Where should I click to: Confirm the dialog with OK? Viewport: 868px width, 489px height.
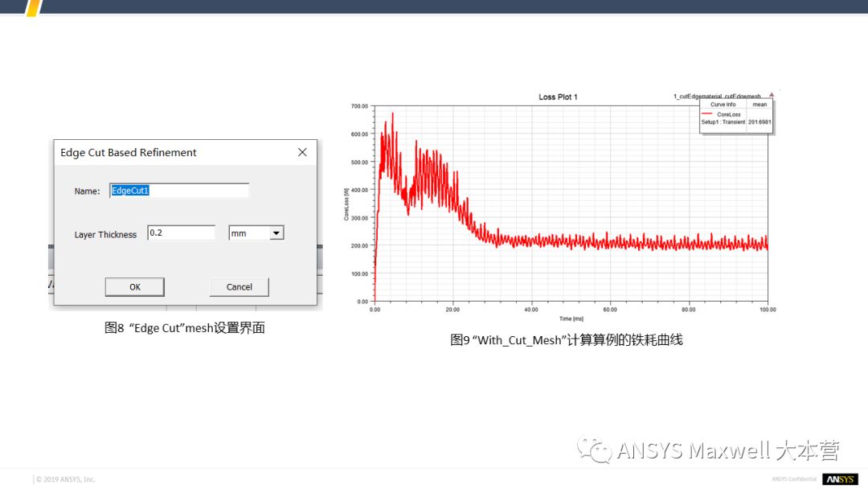134,287
